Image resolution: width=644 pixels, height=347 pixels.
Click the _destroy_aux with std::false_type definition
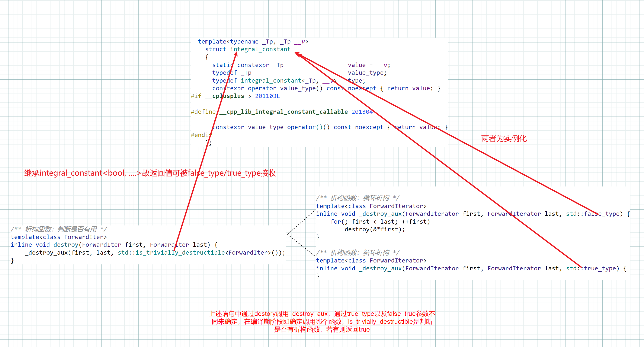pos(472,213)
